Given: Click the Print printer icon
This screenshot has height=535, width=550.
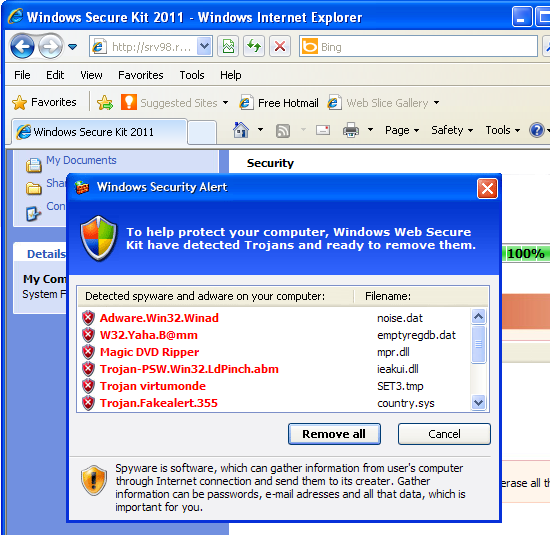Looking at the screenshot, I should 350,130.
